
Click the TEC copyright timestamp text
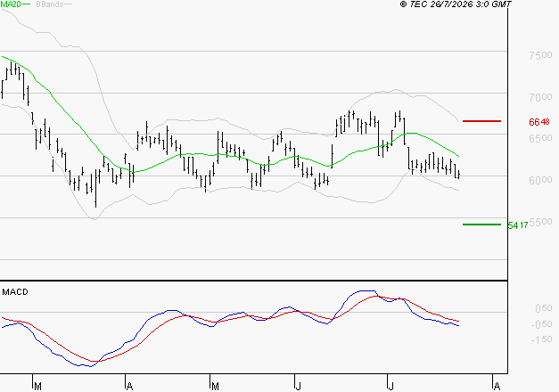coord(456,4)
